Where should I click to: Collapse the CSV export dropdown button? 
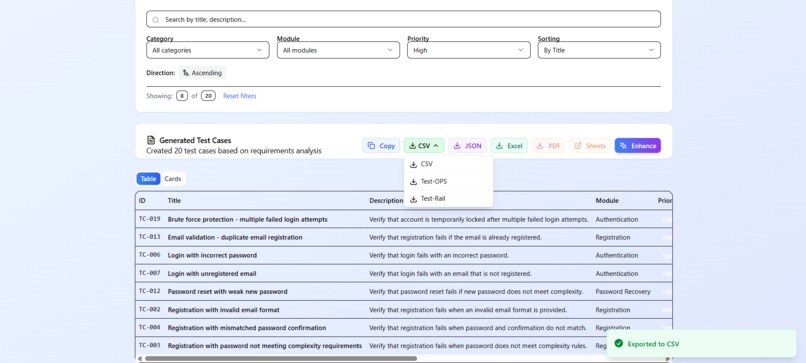point(424,146)
